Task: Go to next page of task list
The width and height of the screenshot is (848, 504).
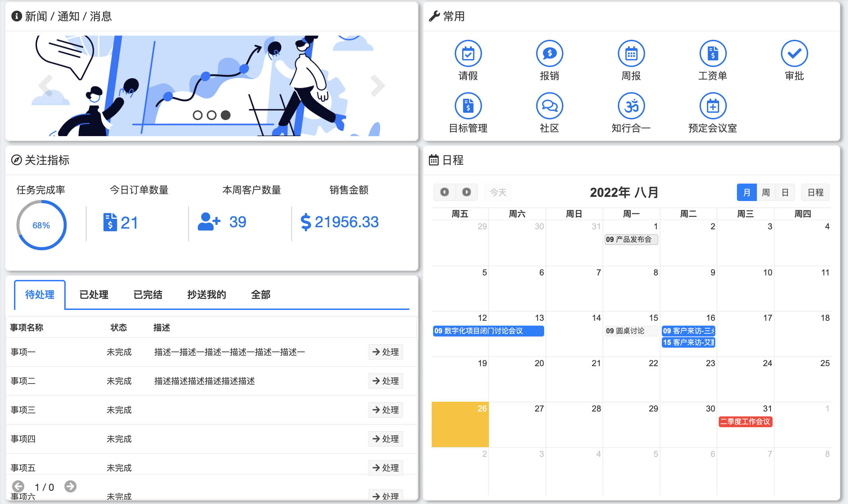Action: [x=70, y=486]
